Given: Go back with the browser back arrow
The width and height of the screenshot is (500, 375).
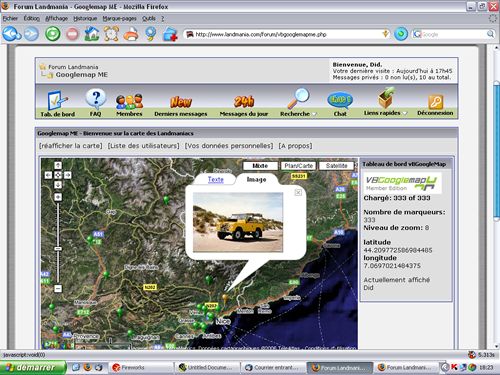Looking at the screenshot, I should [11, 34].
